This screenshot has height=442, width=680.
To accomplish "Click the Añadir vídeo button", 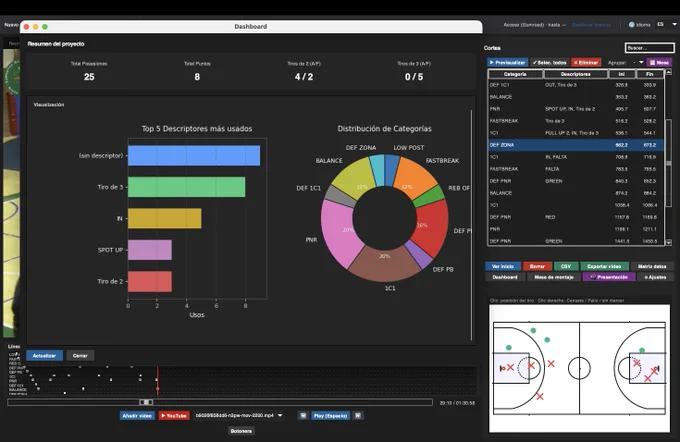I will pos(137,416).
